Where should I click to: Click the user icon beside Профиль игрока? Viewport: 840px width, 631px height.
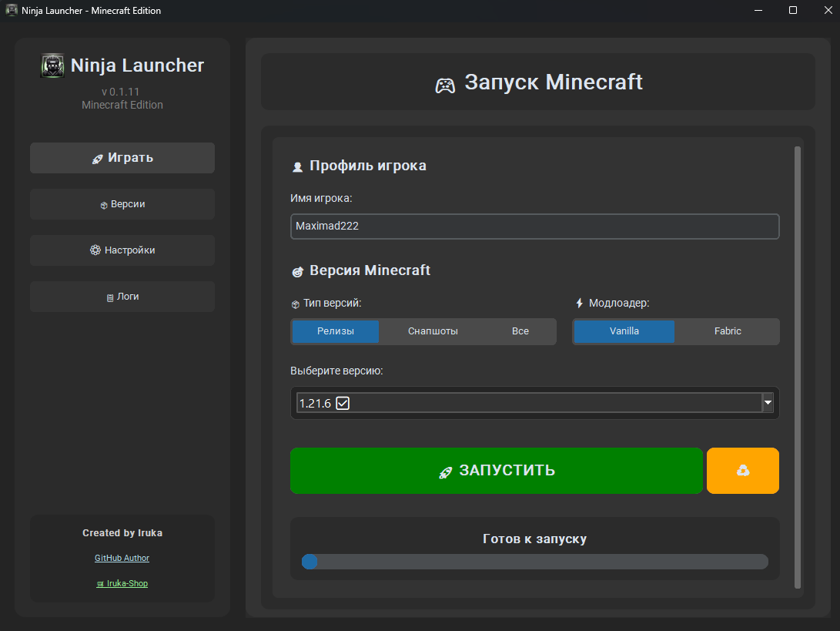click(297, 167)
